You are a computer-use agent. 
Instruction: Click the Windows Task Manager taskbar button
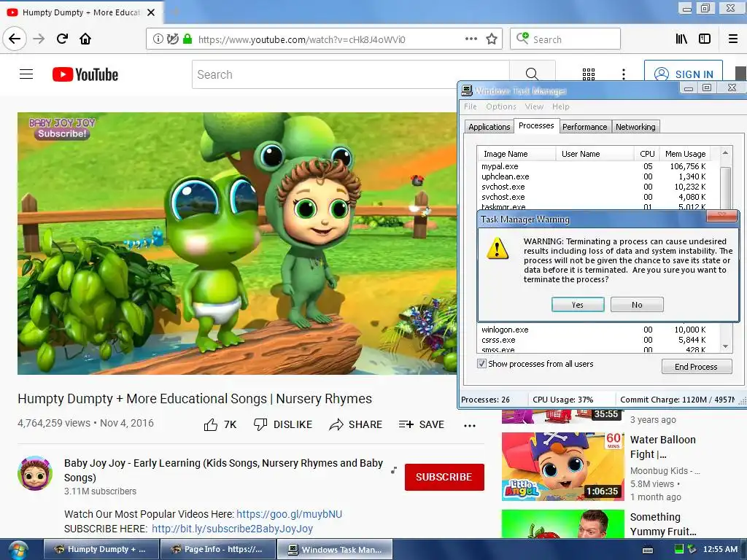(x=335, y=550)
